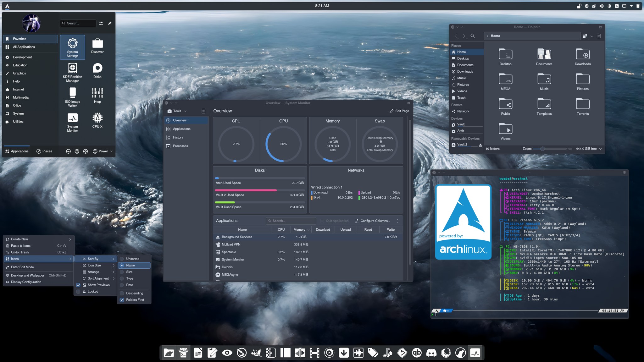
Task: Launch Discover from favorites
Action: click(x=97, y=46)
